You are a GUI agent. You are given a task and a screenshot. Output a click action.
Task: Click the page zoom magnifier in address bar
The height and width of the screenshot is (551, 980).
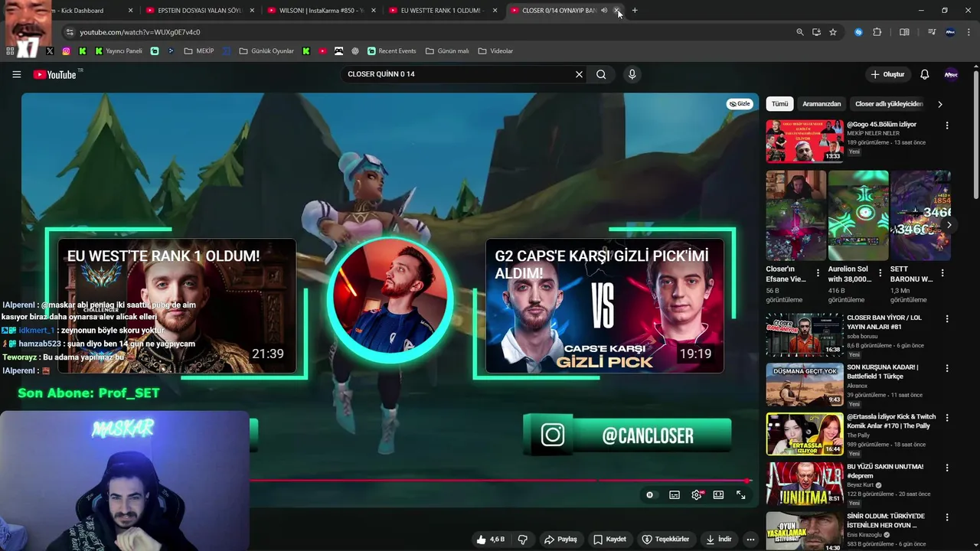pyautogui.click(x=800, y=32)
